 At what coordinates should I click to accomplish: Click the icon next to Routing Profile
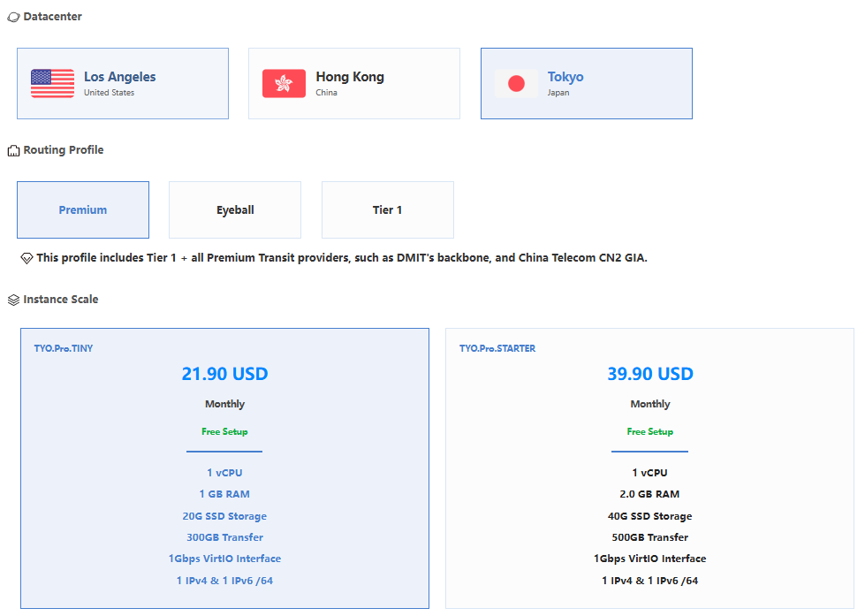coord(13,151)
